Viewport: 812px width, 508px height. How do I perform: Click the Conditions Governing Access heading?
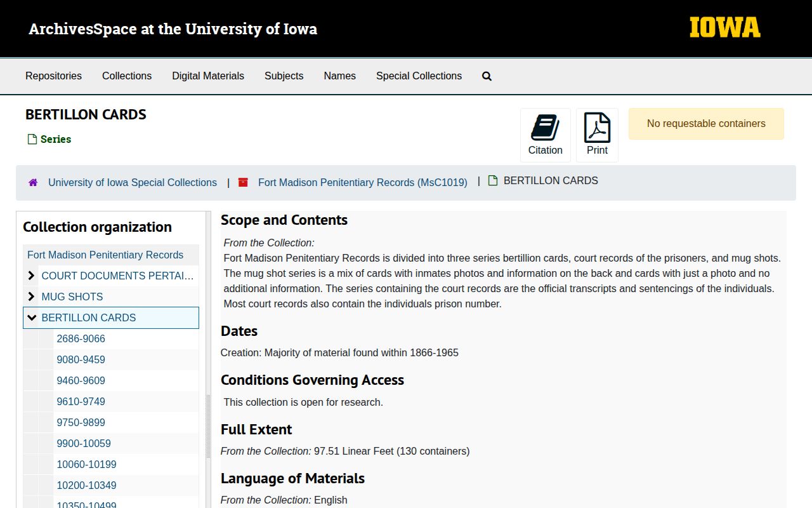pyautogui.click(x=312, y=380)
